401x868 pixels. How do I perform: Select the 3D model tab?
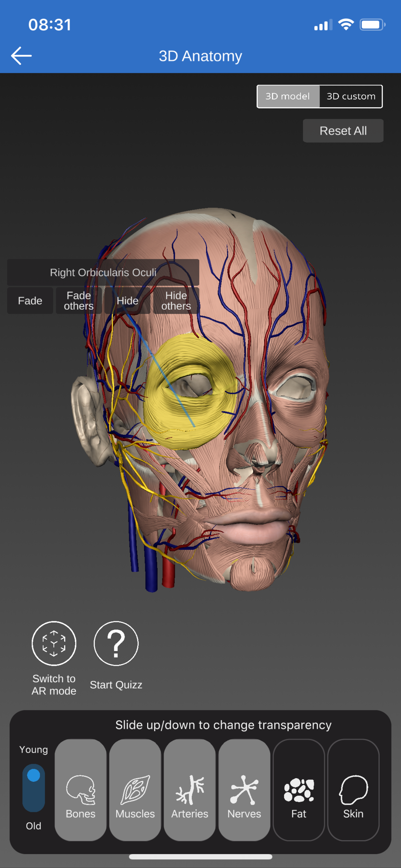tap(288, 96)
